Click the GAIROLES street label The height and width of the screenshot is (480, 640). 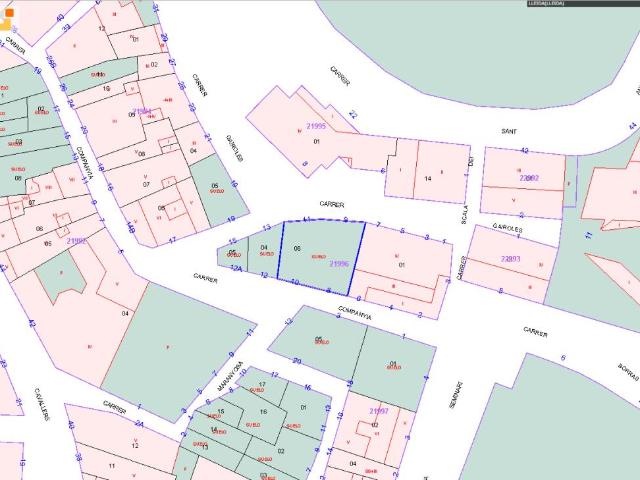pyautogui.click(x=507, y=229)
